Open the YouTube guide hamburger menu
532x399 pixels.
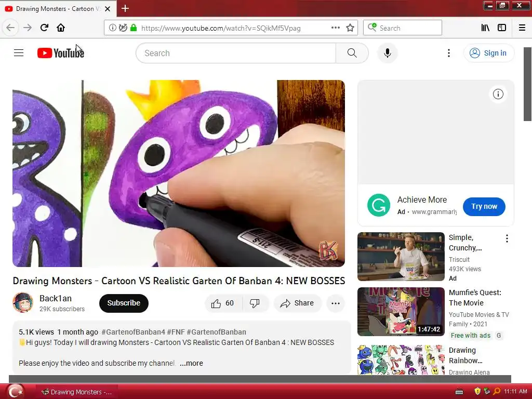point(19,53)
